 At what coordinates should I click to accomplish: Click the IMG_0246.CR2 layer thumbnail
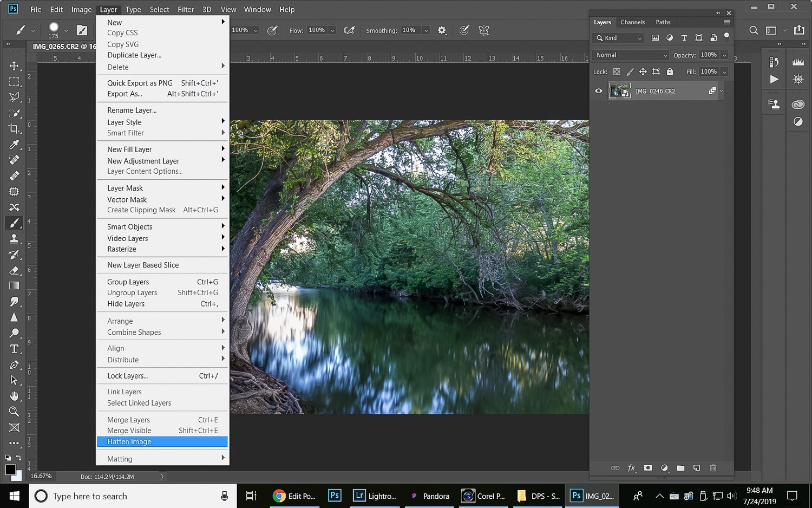click(619, 90)
